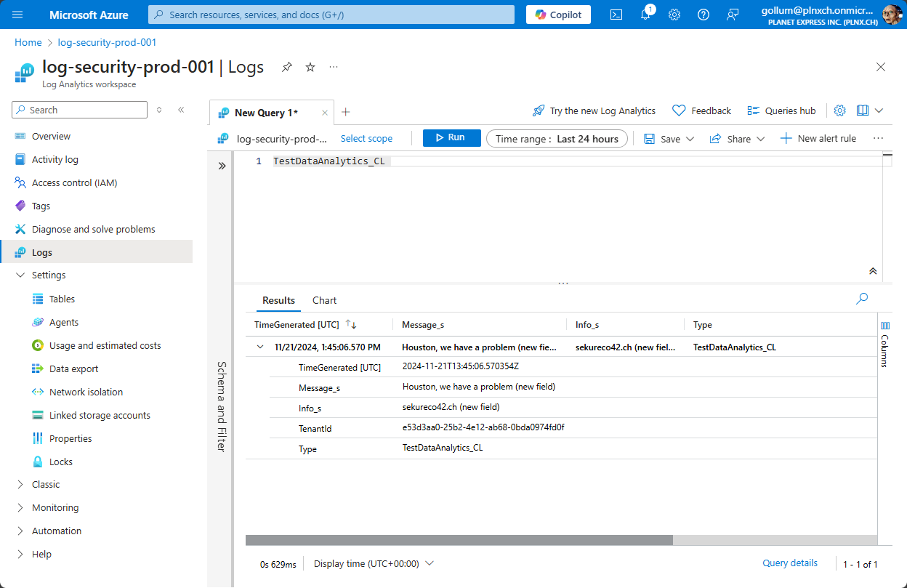
Task: Expand the Monitoring section in the sidebar
Action: coord(20,507)
